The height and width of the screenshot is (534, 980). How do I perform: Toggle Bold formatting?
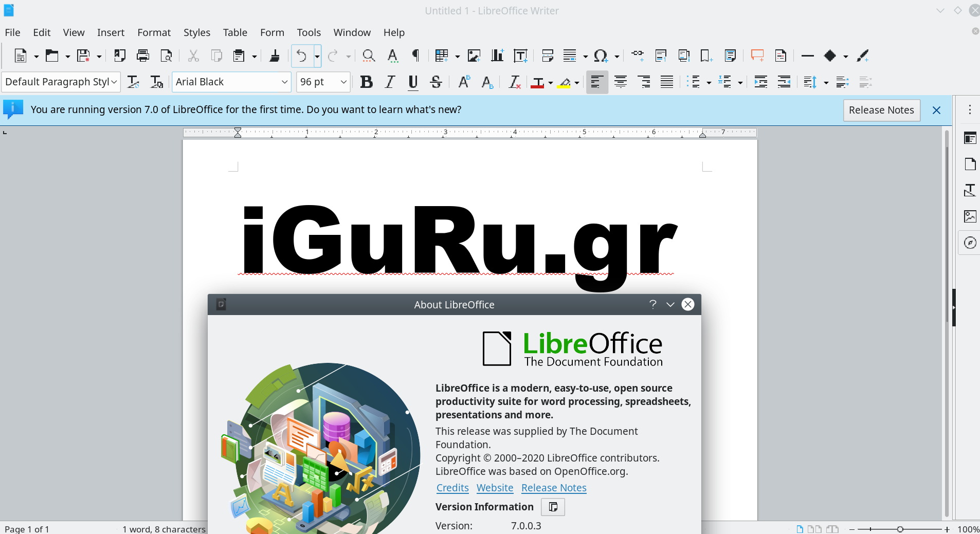click(x=366, y=82)
